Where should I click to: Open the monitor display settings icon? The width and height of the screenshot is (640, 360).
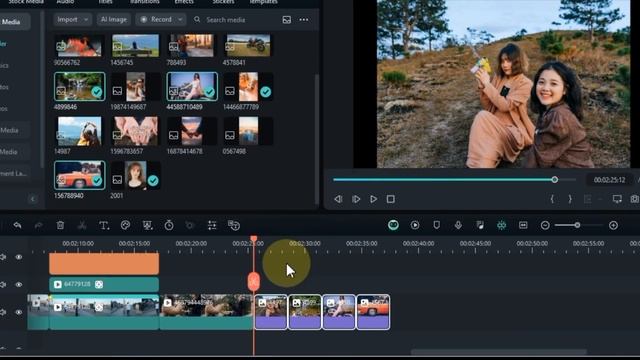click(x=617, y=199)
